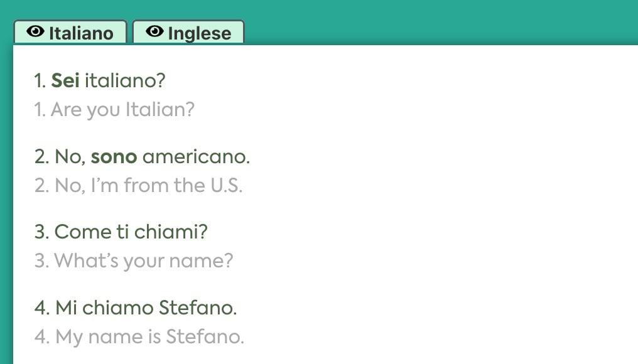Click the word chiami in sentence three
638x364 pixels.
click(x=171, y=232)
